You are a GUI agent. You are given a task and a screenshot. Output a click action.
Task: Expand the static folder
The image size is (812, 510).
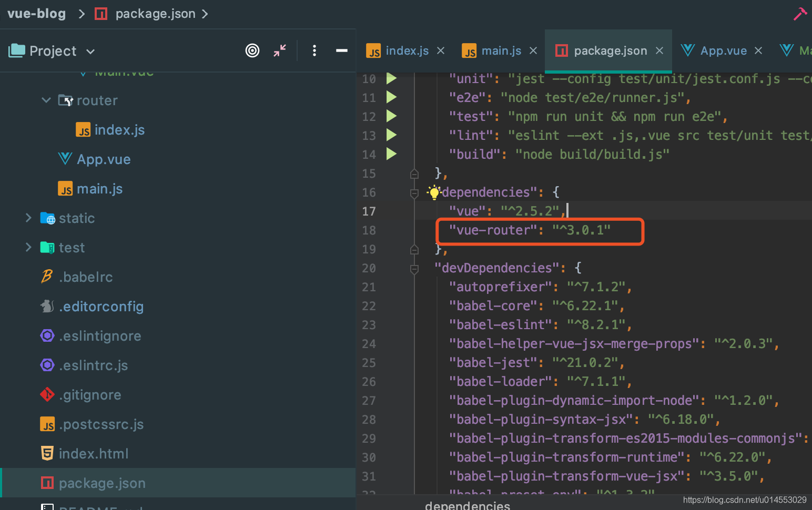(28, 218)
